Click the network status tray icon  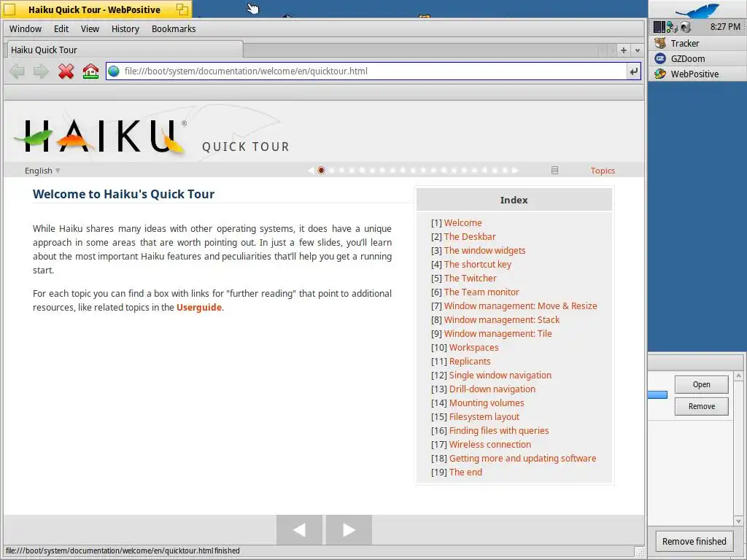(x=672, y=27)
